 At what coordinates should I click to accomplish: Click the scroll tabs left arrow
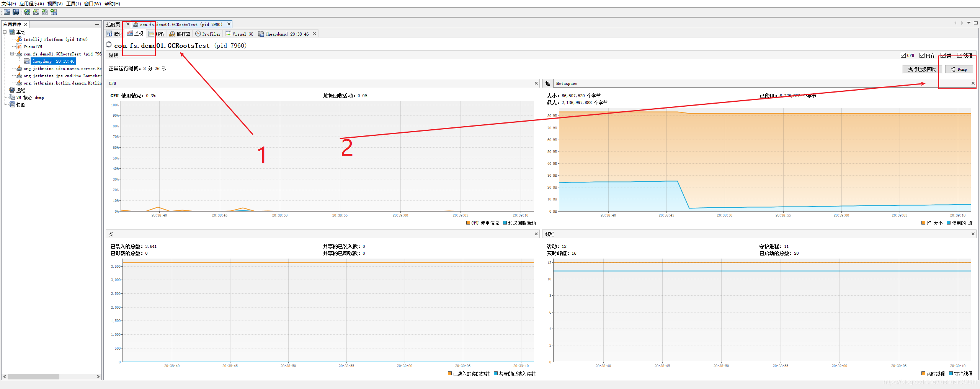click(x=955, y=23)
